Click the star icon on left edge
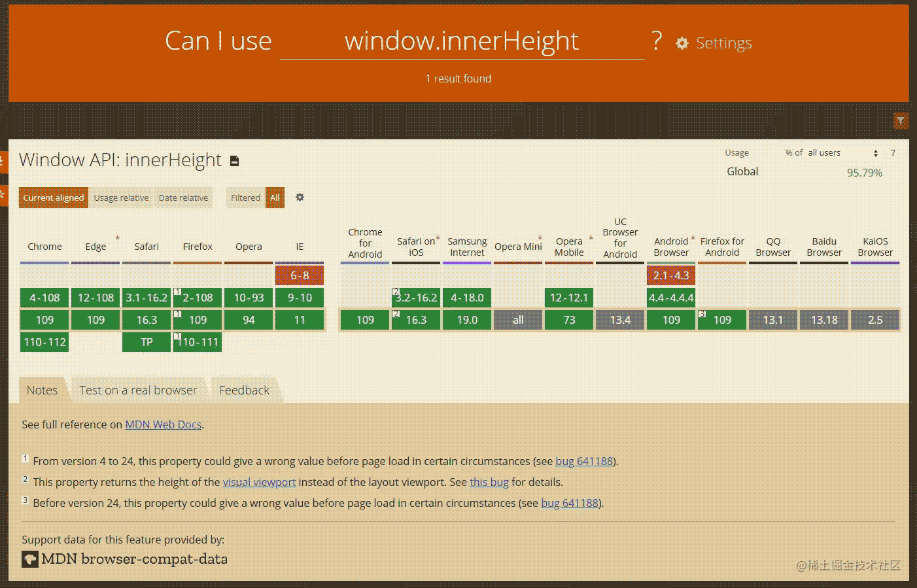Image resolution: width=917 pixels, height=588 pixels. [x=3, y=195]
